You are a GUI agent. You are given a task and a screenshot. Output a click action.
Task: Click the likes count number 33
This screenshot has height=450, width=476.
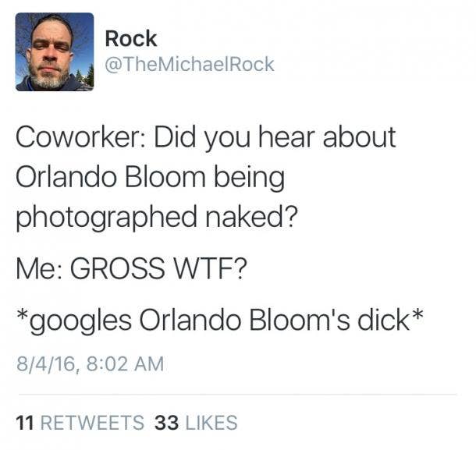[166, 423]
